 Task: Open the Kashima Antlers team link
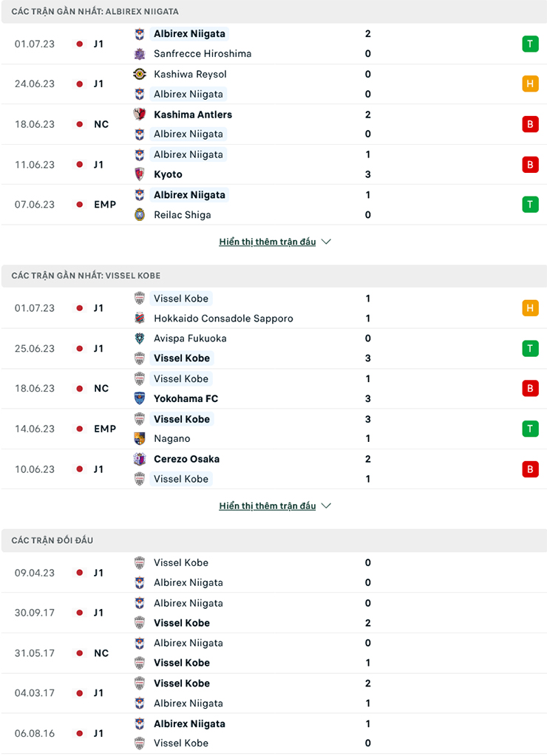pos(193,115)
